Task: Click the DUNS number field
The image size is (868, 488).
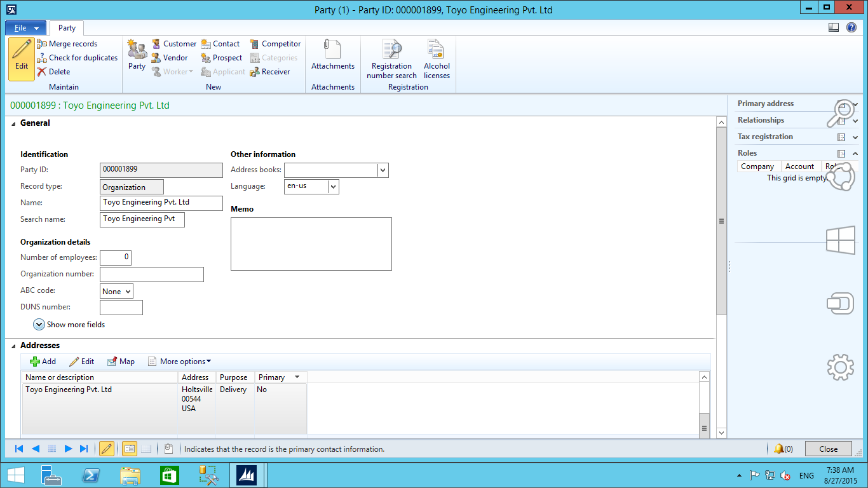Action: (121, 308)
